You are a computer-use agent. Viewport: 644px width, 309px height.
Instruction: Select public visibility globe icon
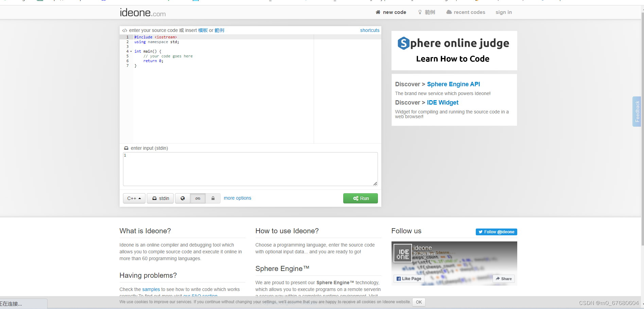point(182,198)
